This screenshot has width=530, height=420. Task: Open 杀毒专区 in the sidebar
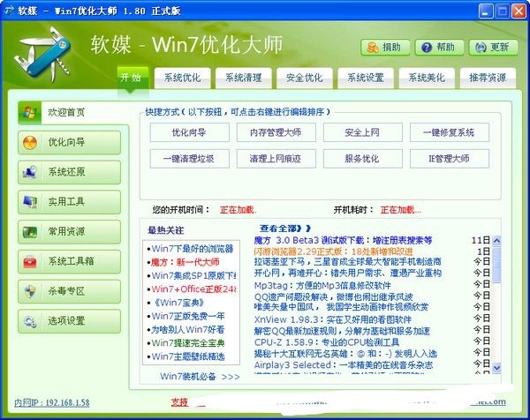point(69,291)
